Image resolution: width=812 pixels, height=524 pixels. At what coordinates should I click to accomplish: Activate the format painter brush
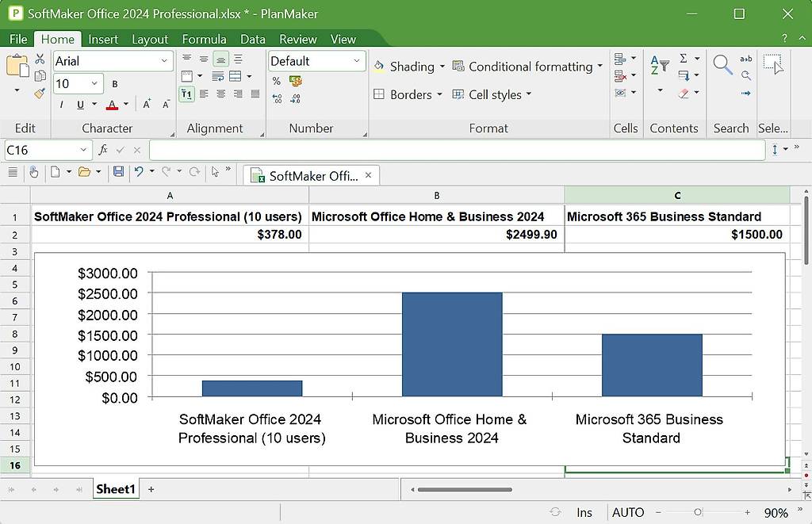pos(39,94)
